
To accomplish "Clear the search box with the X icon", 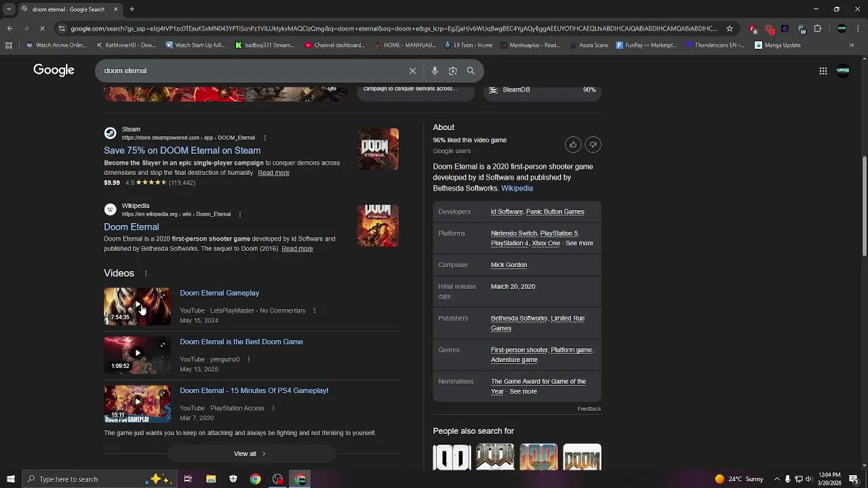I will 412,70.
